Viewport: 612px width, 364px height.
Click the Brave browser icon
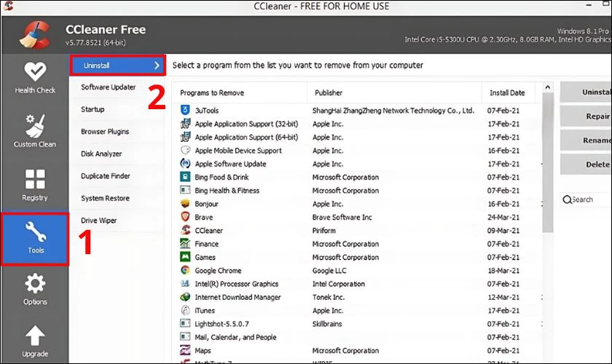click(185, 217)
